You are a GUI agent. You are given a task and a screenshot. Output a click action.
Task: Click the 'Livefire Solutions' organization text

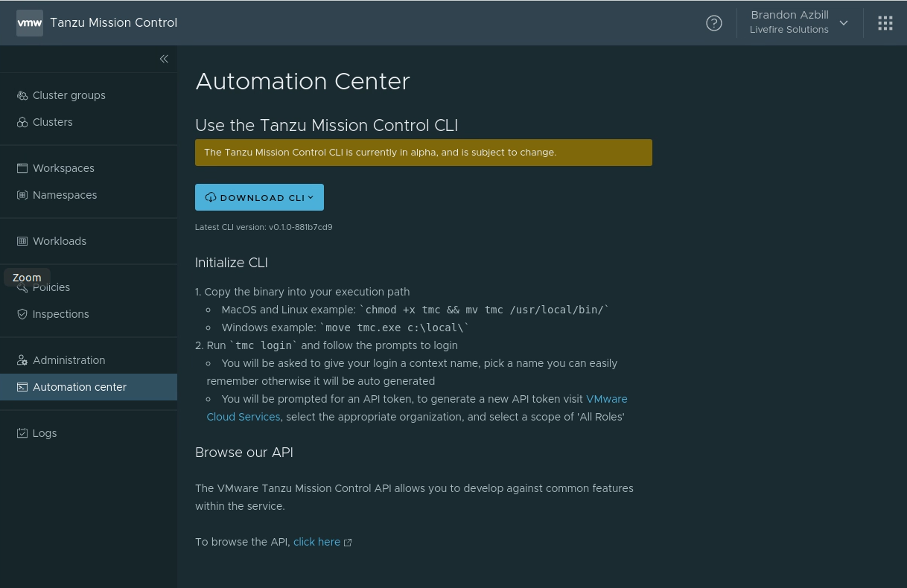[789, 30]
